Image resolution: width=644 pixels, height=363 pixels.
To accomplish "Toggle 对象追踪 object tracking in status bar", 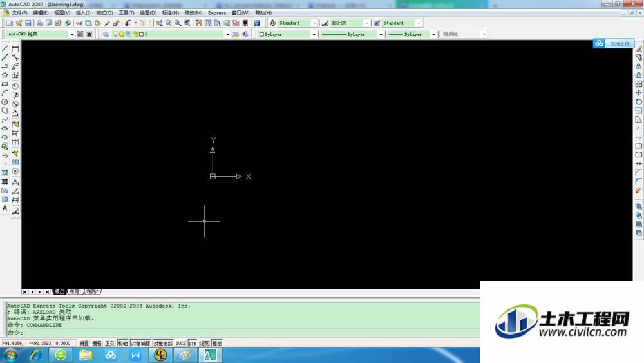I will [163, 343].
